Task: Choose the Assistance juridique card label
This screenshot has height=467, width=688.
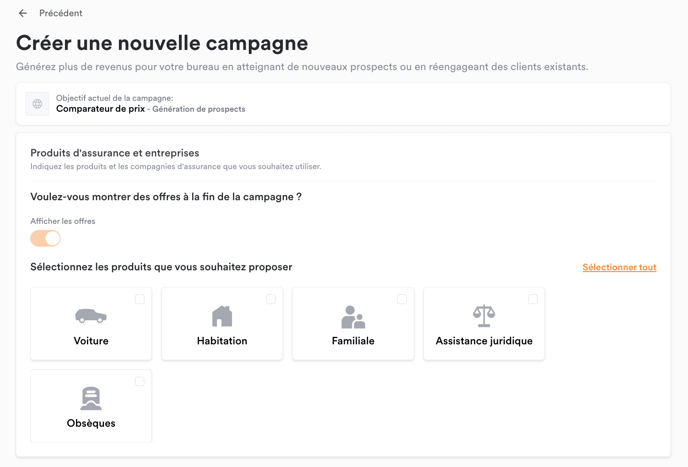Action: point(484,341)
